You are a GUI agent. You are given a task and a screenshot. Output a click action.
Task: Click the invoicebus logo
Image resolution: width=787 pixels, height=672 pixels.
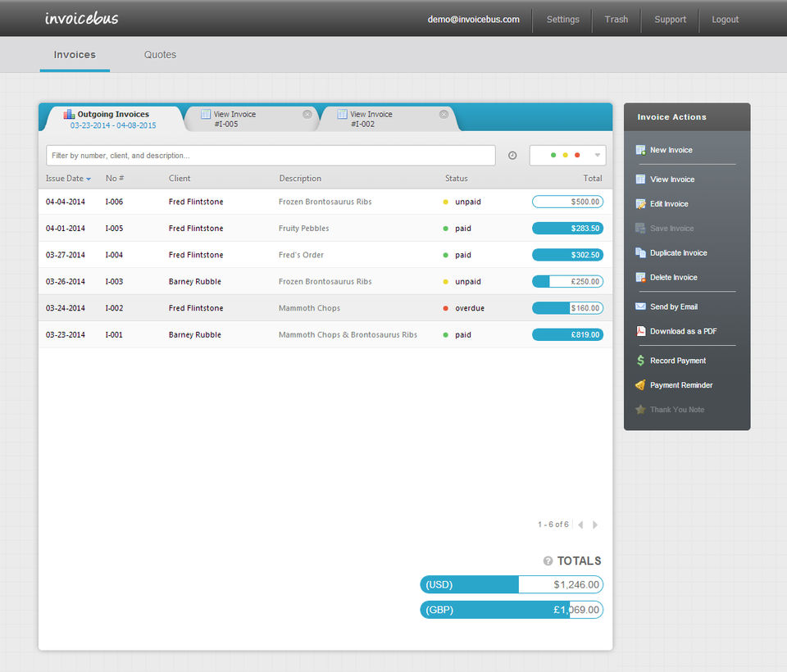coord(81,19)
